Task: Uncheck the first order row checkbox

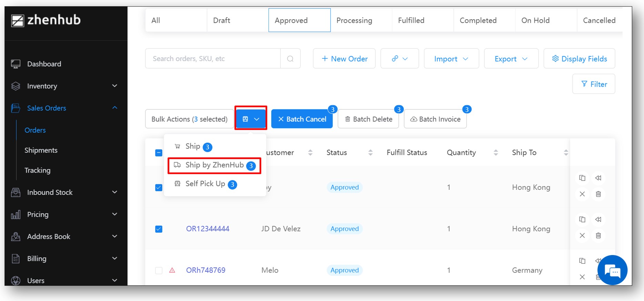Action: point(159,187)
